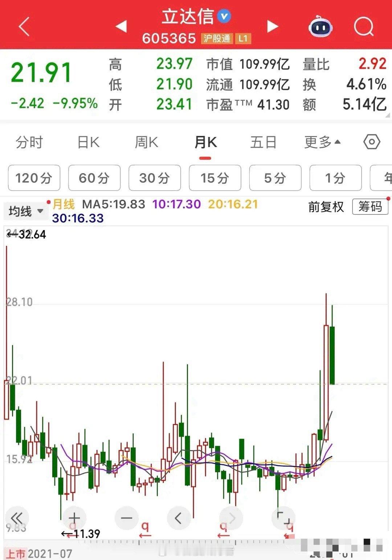The height and width of the screenshot is (560, 392).
Task: Tap the 32.64 high price marker
Action: [x=26, y=234]
